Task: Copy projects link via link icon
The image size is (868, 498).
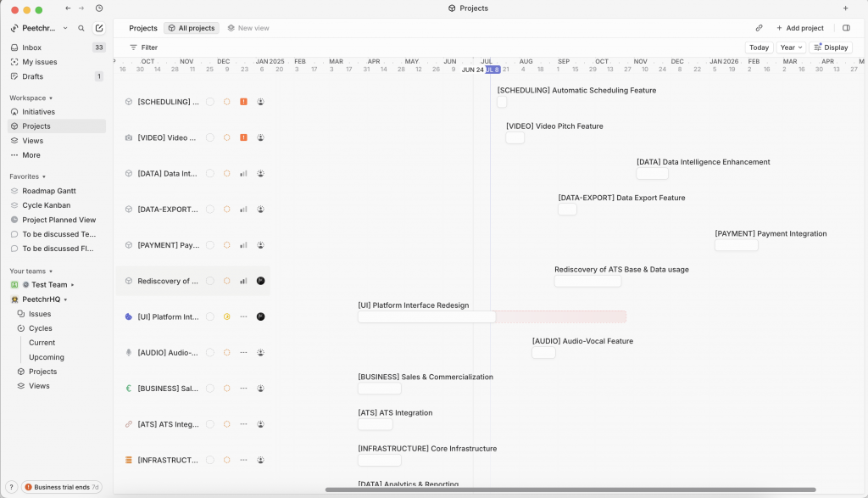Action: tap(759, 28)
